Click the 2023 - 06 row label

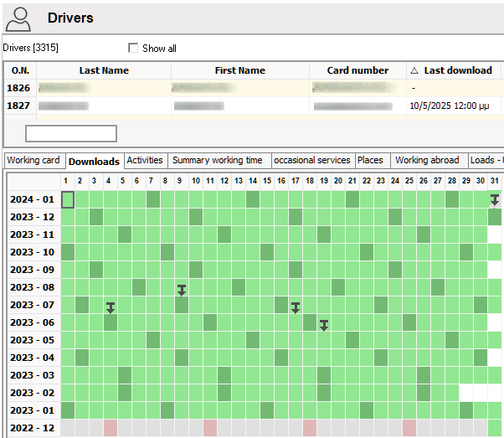click(32, 322)
